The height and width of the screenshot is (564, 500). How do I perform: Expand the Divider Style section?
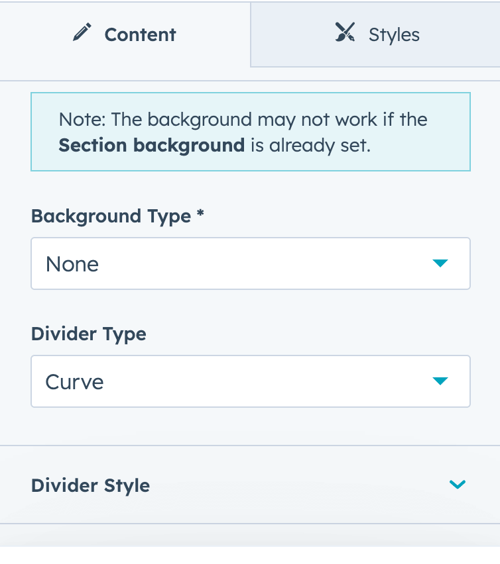click(x=250, y=485)
